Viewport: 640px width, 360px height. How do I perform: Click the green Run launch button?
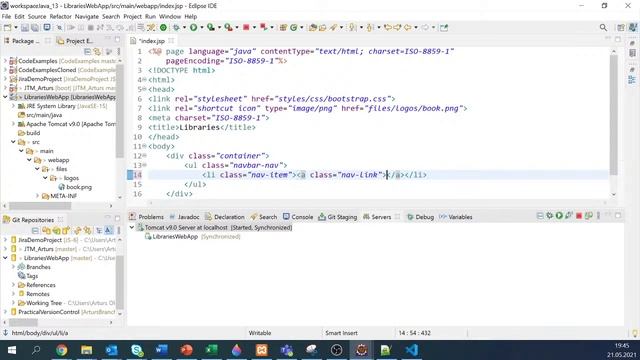pyautogui.click(x=193, y=27)
